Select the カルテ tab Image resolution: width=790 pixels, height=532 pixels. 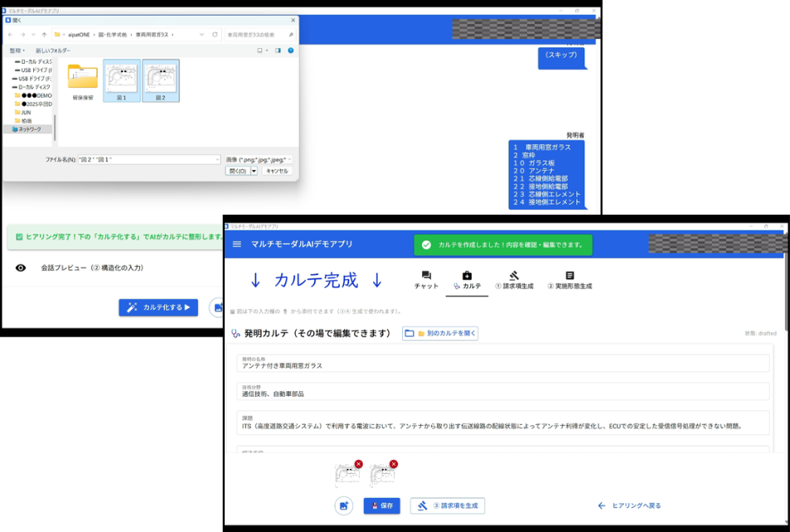[x=467, y=280]
